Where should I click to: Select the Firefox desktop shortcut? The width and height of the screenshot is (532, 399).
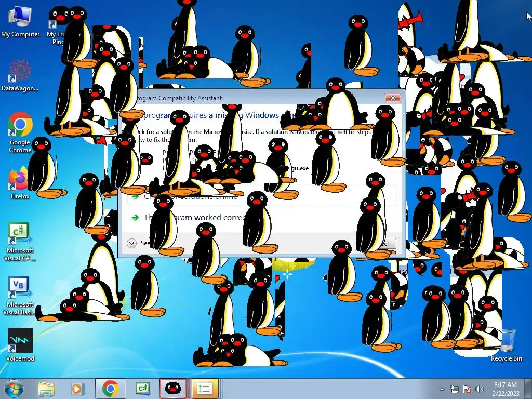coord(19,183)
